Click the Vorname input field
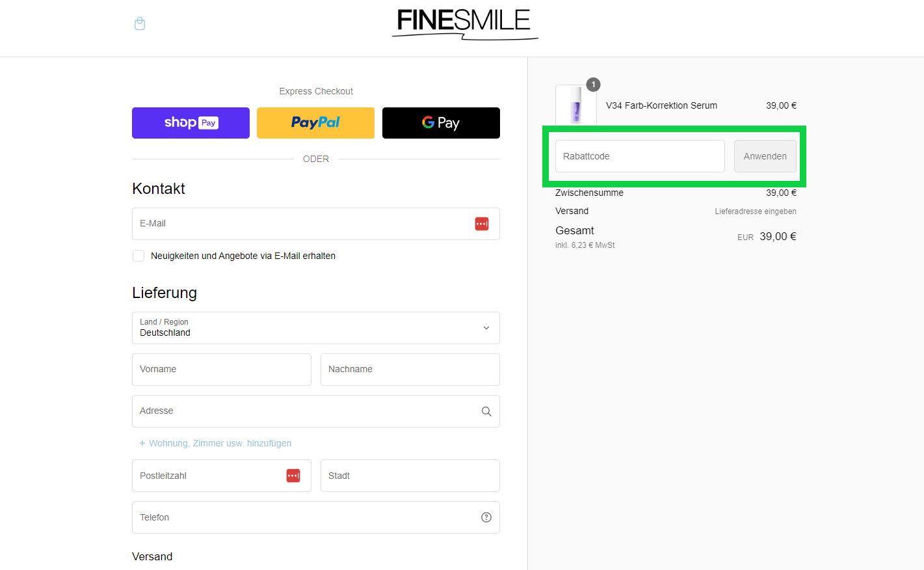The width and height of the screenshot is (924, 570). pos(222,370)
